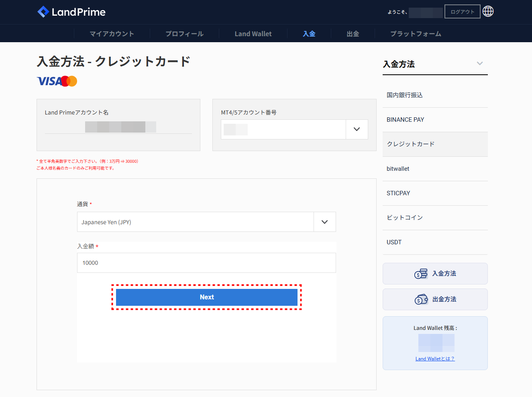Expand the MT4/5アカウント番号 dropdown arrow

(x=357, y=129)
